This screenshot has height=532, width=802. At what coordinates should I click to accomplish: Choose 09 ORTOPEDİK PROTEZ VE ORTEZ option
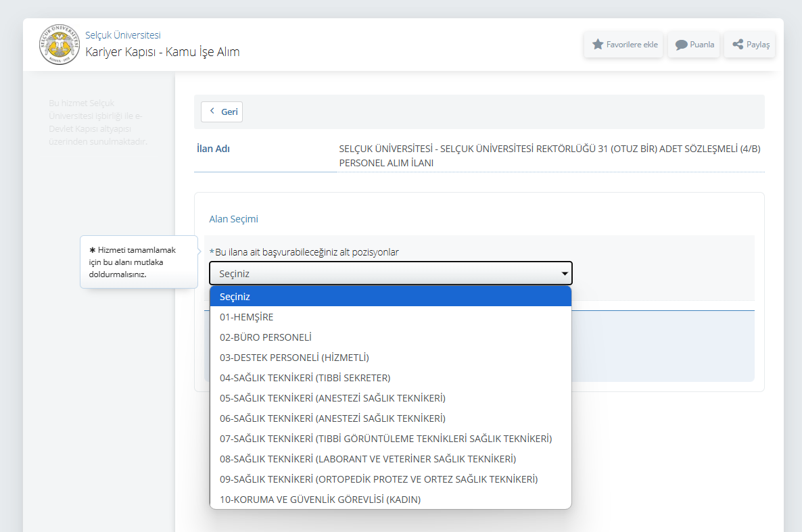coord(391,479)
